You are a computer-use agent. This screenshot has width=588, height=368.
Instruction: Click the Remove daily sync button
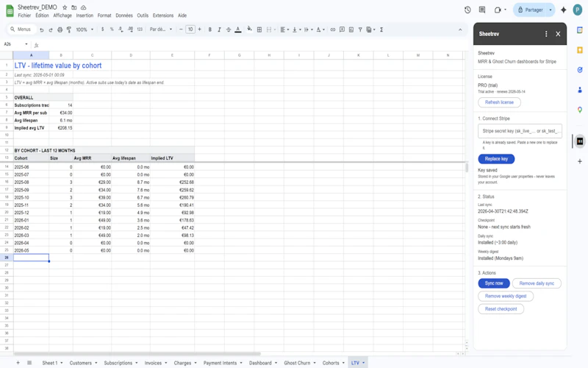537,283
